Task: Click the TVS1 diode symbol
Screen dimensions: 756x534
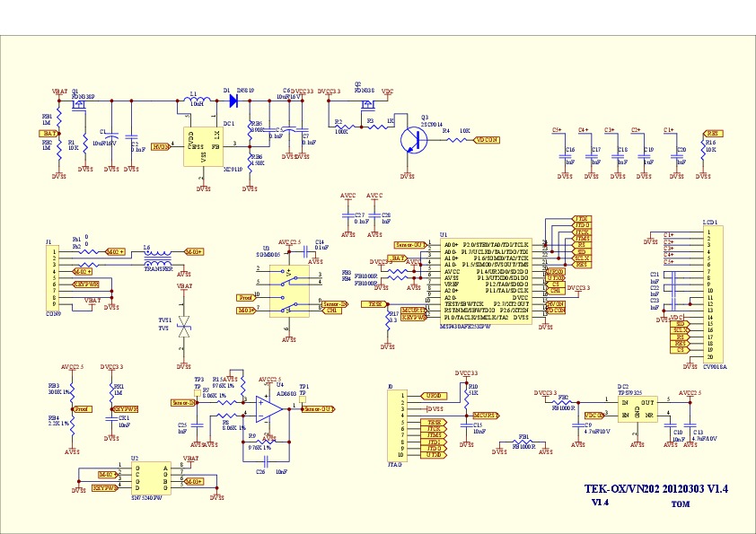Action: (184, 328)
